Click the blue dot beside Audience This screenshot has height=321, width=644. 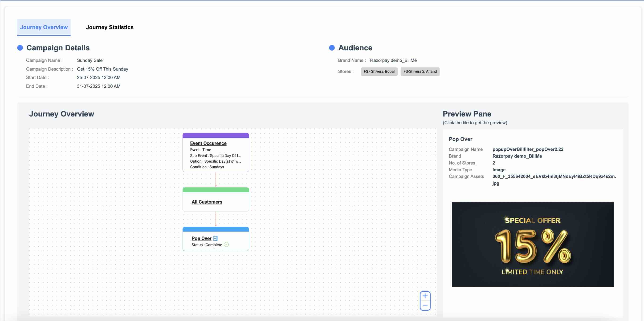coord(331,48)
